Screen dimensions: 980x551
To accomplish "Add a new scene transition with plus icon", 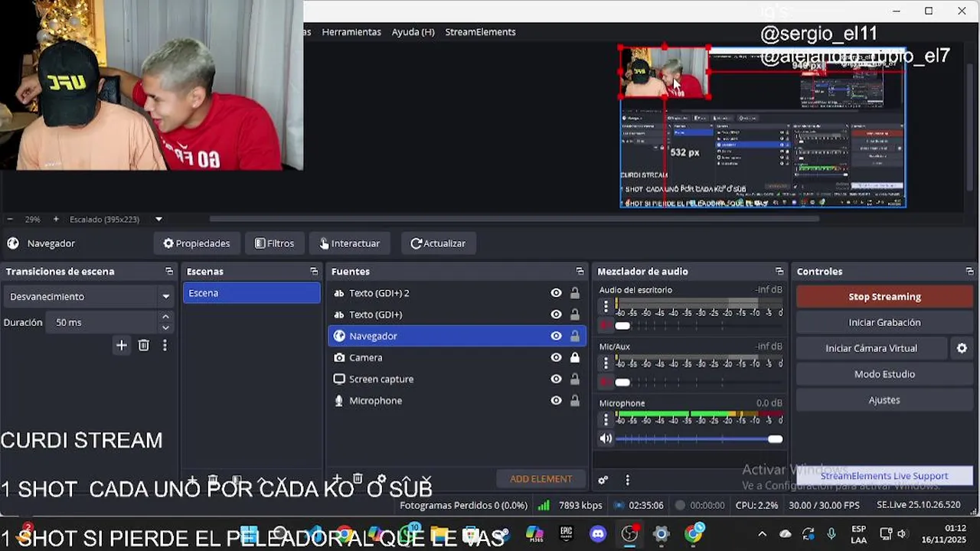I will pos(121,345).
